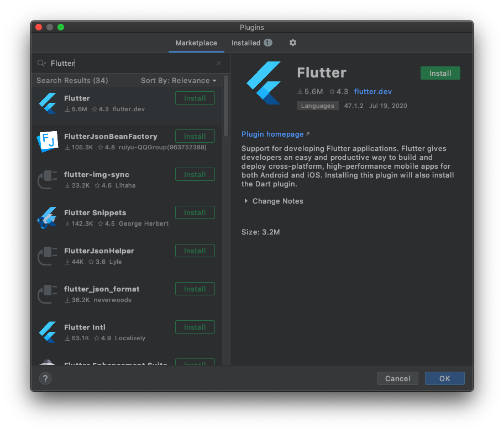The width and height of the screenshot is (504, 432).
Task: Select the Flutter Snippets result name
Action: point(95,212)
